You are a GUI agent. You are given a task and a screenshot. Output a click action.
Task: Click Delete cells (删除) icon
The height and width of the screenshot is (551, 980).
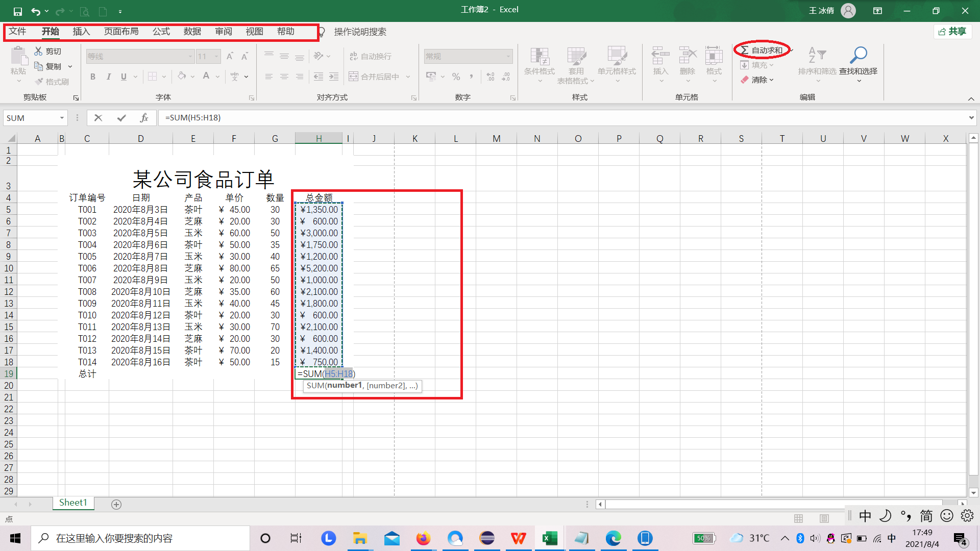point(688,55)
